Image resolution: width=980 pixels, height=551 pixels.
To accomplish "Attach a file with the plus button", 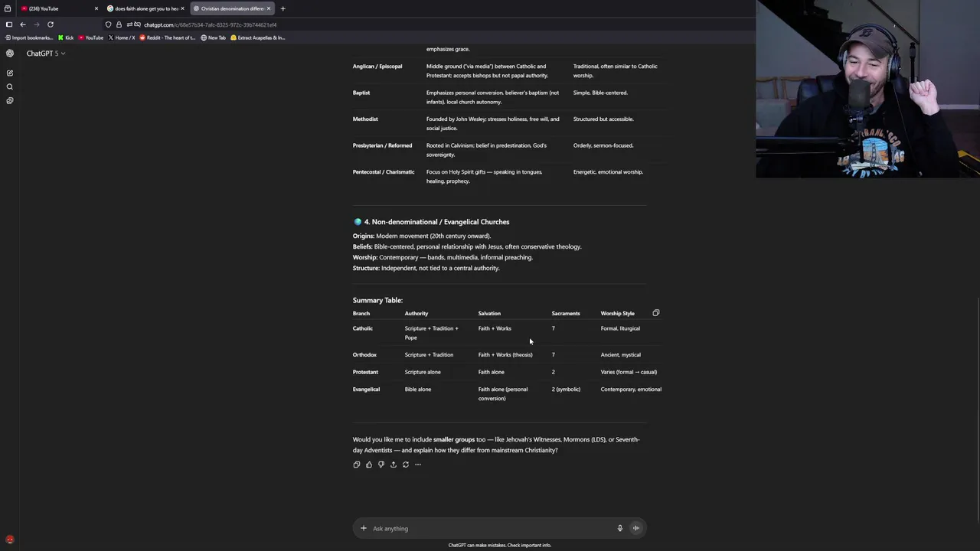I will 364,528.
